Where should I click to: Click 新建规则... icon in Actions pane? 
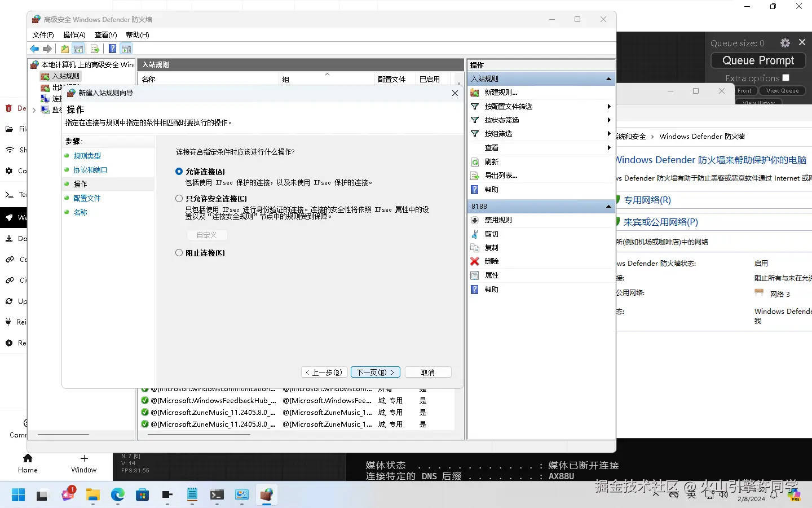pos(475,93)
